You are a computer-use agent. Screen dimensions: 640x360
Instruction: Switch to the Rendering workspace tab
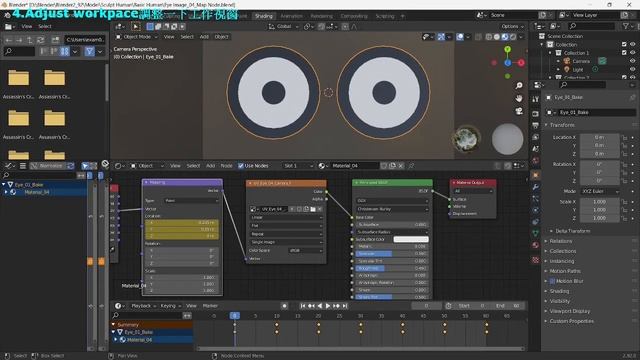tap(322, 16)
